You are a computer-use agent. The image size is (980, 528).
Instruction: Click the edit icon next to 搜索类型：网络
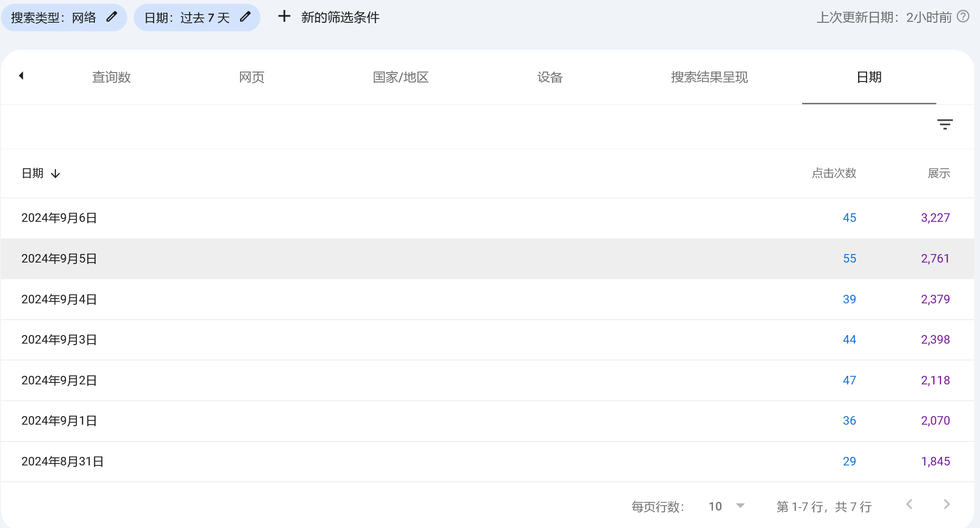point(111,18)
